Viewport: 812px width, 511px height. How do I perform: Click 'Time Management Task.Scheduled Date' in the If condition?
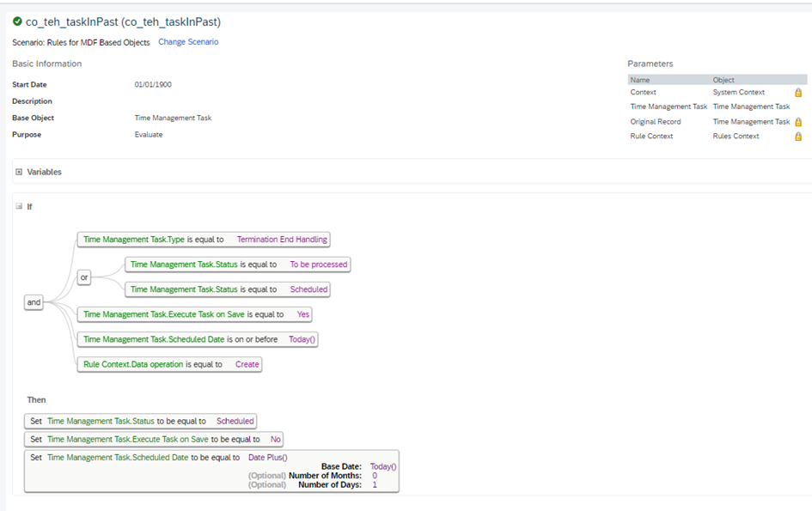tap(154, 339)
